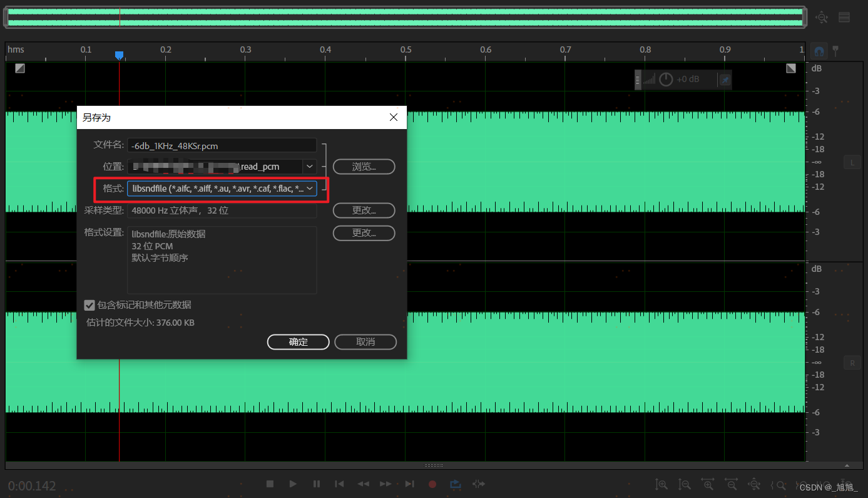Click the red Record button

point(432,484)
